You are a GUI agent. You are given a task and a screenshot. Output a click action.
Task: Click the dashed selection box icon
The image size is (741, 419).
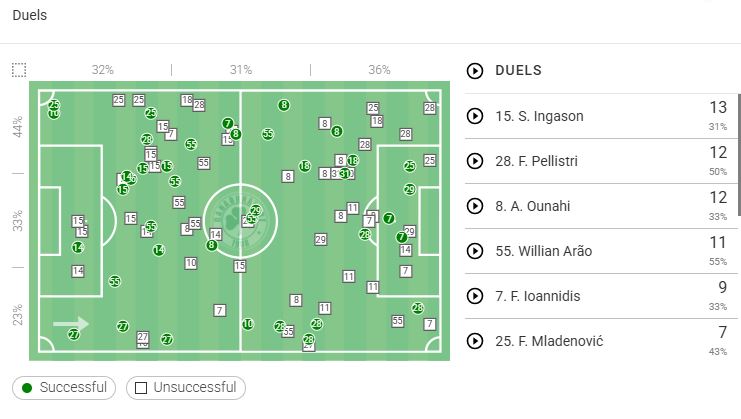tap(19, 70)
